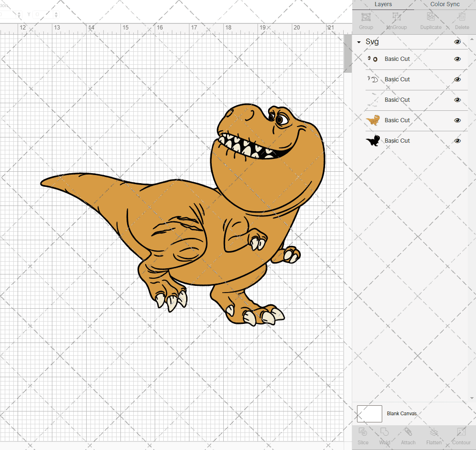Switch to the Layers tab
The image size is (476, 450).
[x=383, y=4]
